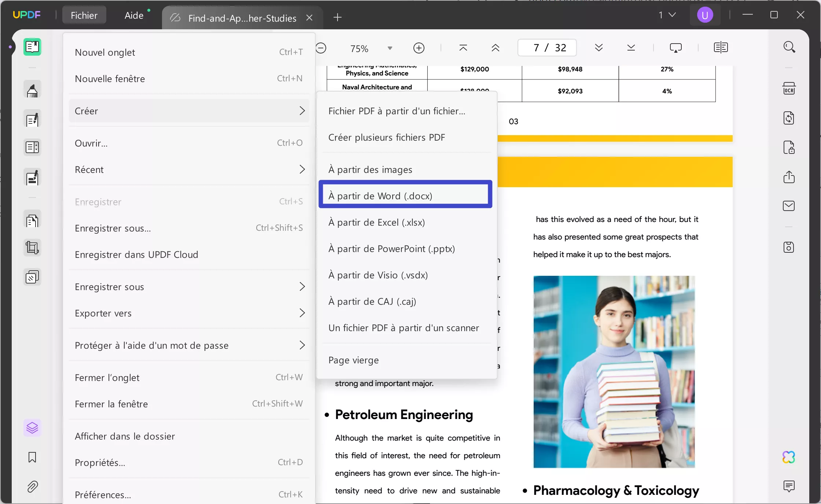
Task: Go to the next page
Action: click(x=599, y=48)
